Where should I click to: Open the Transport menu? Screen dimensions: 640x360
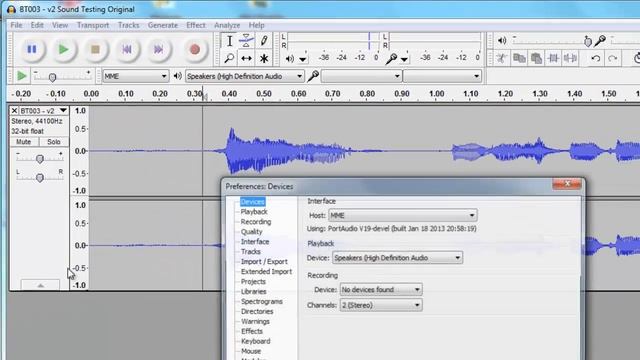pos(93,25)
